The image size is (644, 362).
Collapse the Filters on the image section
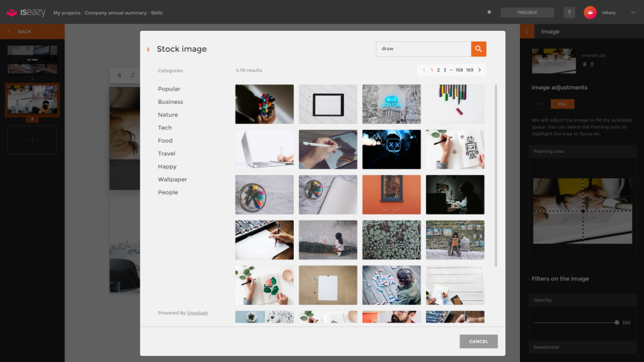559,279
